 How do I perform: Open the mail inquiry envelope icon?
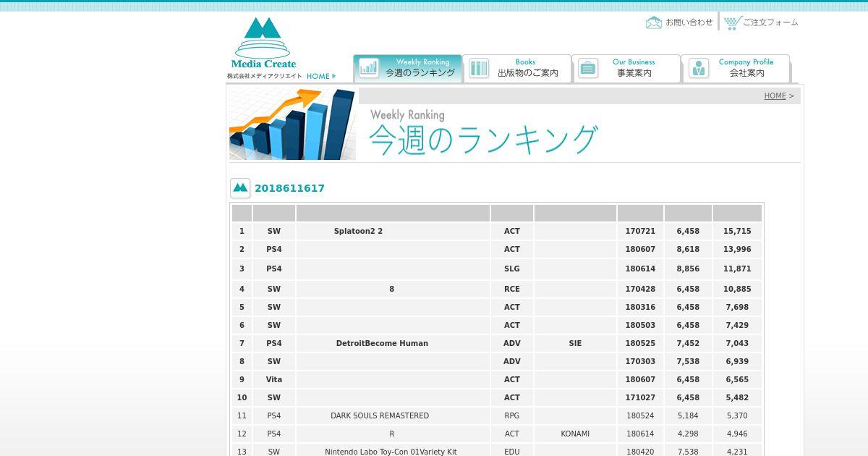click(654, 22)
